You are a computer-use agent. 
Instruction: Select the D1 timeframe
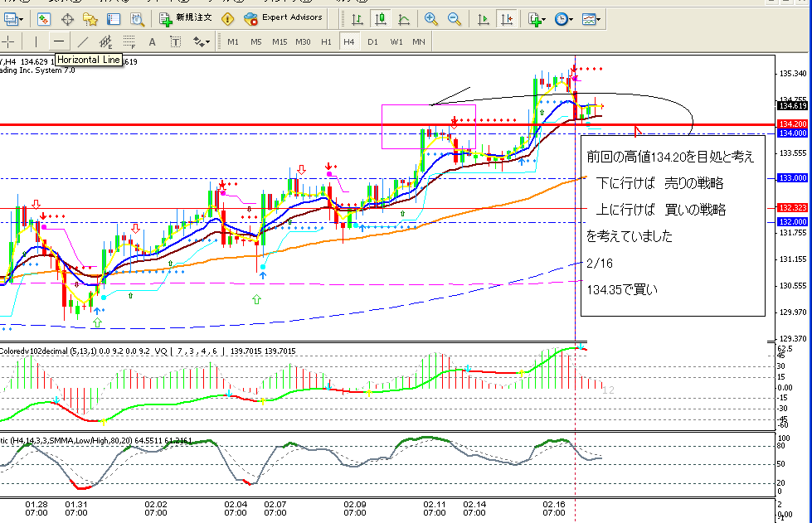[373, 42]
